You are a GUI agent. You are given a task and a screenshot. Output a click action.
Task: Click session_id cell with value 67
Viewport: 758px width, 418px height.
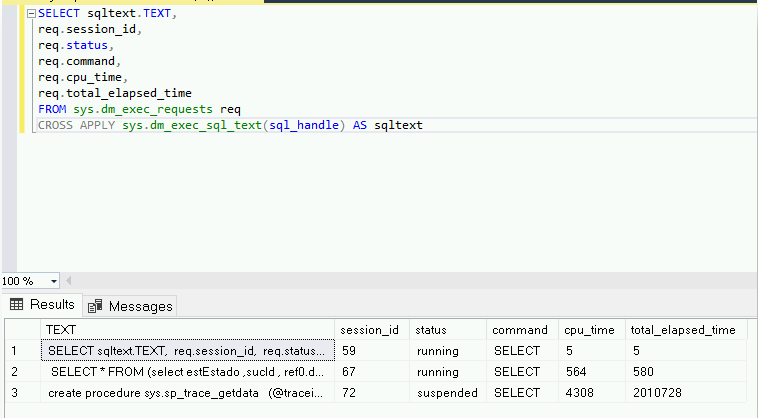pyautogui.click(x=372, y=372)
